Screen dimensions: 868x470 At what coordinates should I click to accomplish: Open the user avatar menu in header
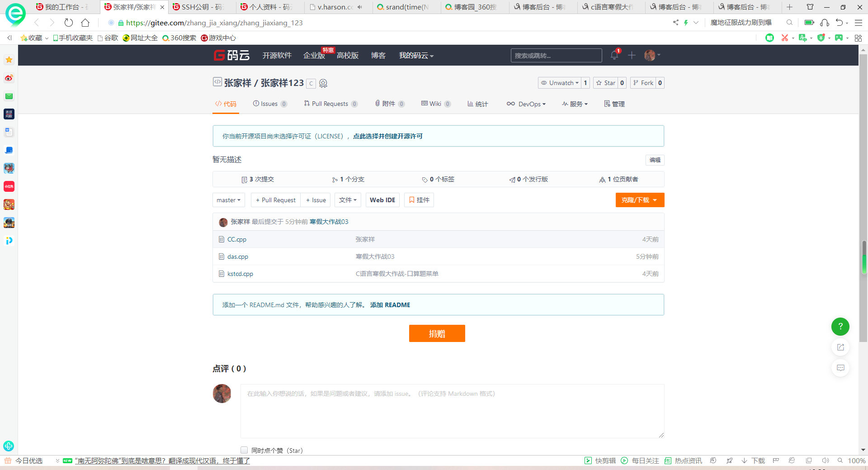(x=652, y=55)
